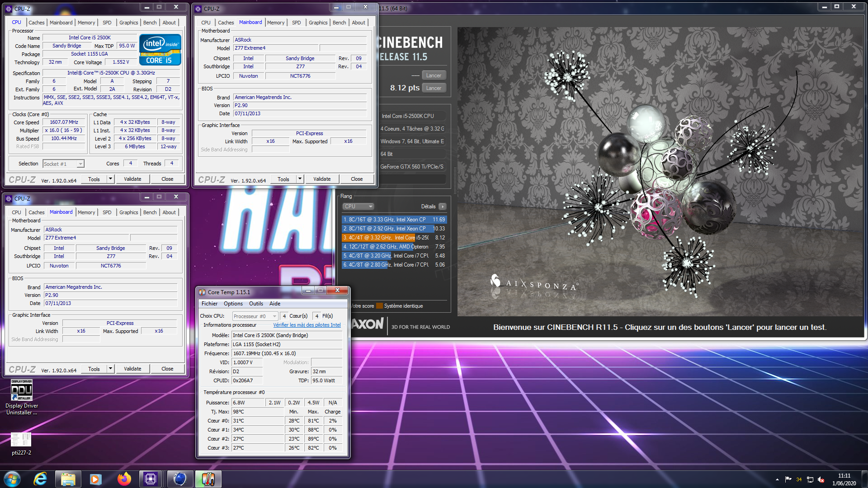Select rank 1 Xeon 3.33 GHz entry
The width and height of the screenshot is (868, 488).
pyautogui.click(x=394, y=220)
